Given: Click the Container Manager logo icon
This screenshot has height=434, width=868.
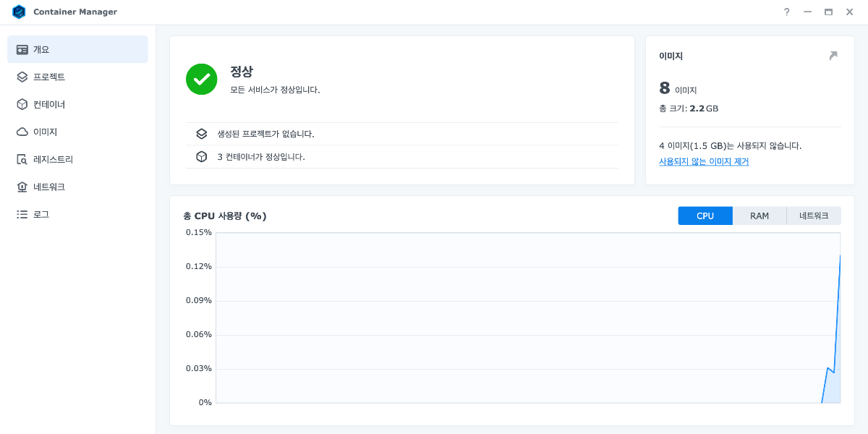Looking at the screenshot, I should (19, 12).
